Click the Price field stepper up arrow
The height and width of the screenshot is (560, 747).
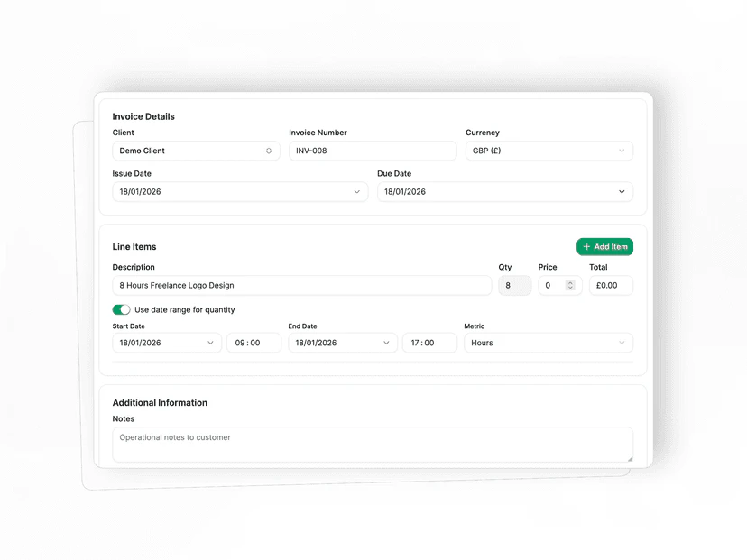(x=570, y=283)
